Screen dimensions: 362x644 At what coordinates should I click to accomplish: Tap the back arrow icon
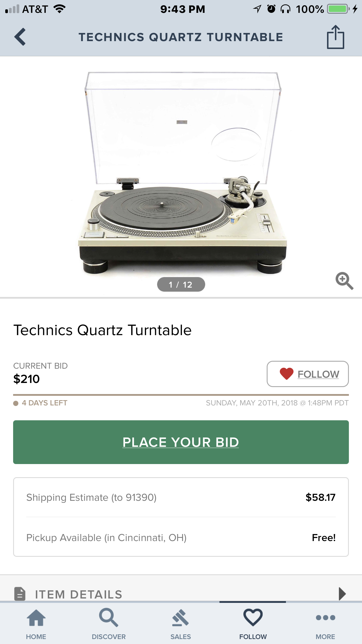click(x=20, y=37)
